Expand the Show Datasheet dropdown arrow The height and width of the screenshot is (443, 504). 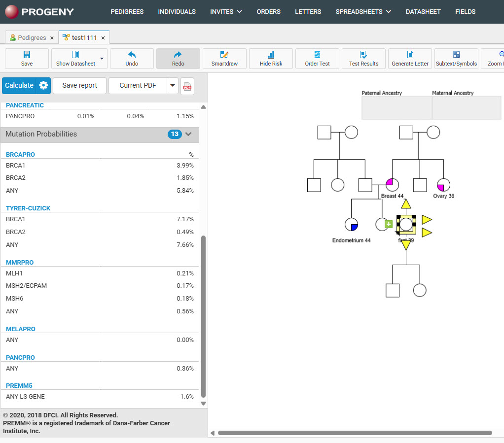click(x=102, y=59)
